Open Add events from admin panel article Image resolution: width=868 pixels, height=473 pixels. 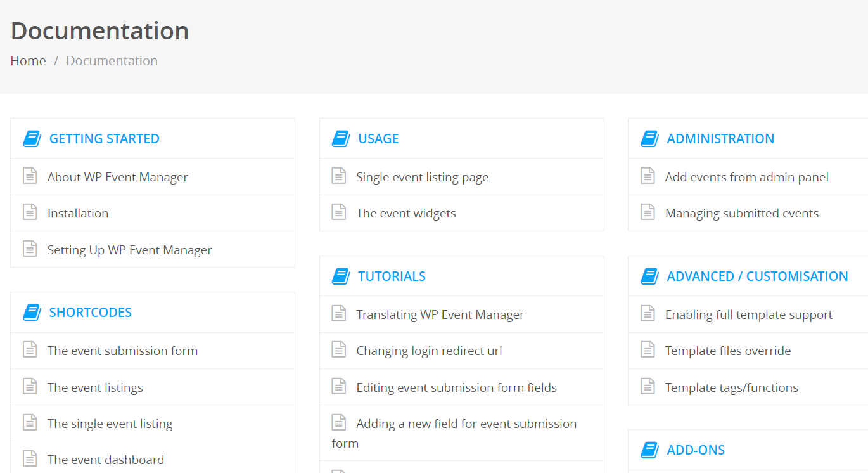747,177
